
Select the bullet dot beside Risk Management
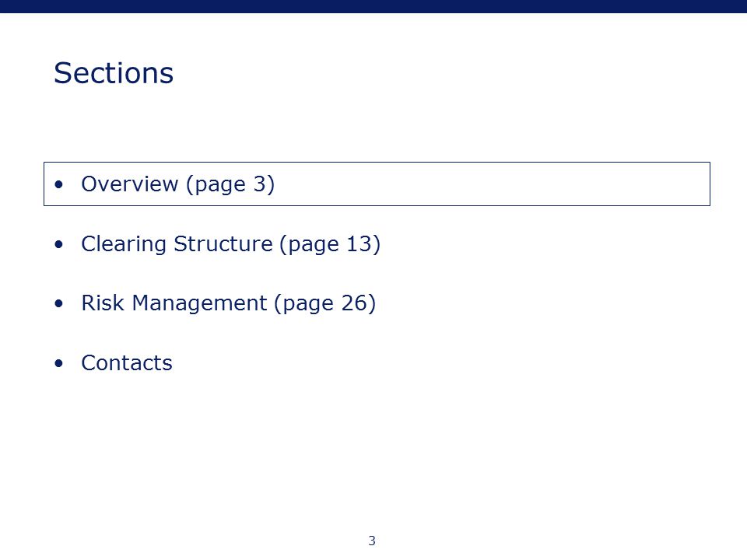58,304
